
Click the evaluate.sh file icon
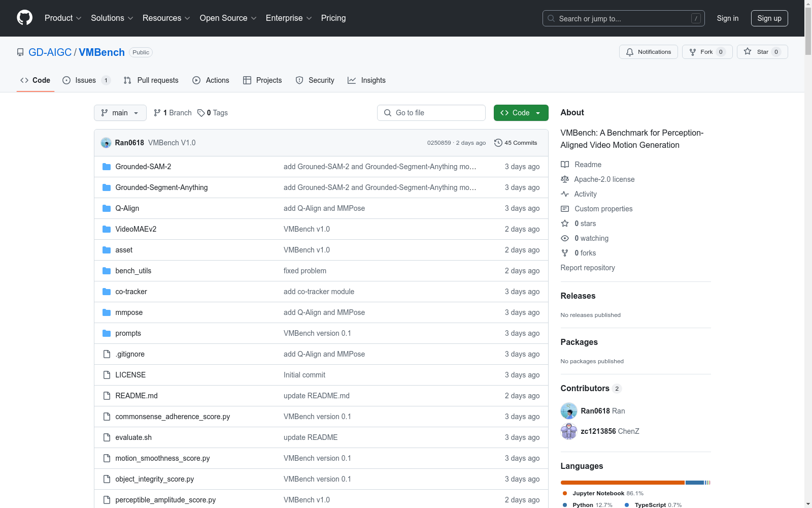(x=107, y=437)
